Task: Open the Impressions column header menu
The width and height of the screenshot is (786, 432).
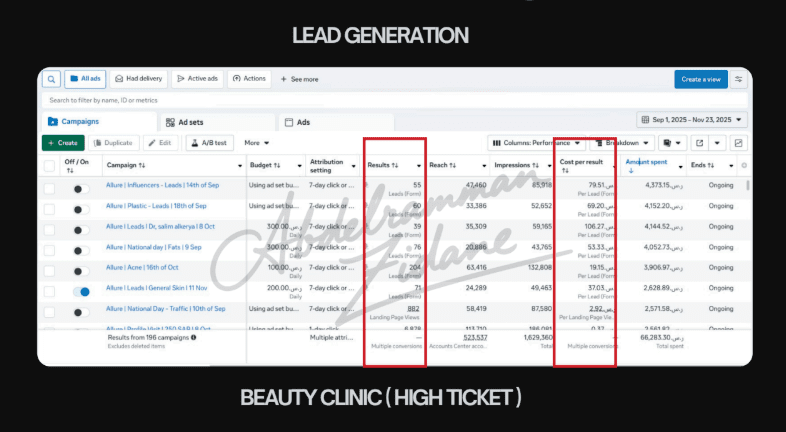Action: tap(548, 166)
